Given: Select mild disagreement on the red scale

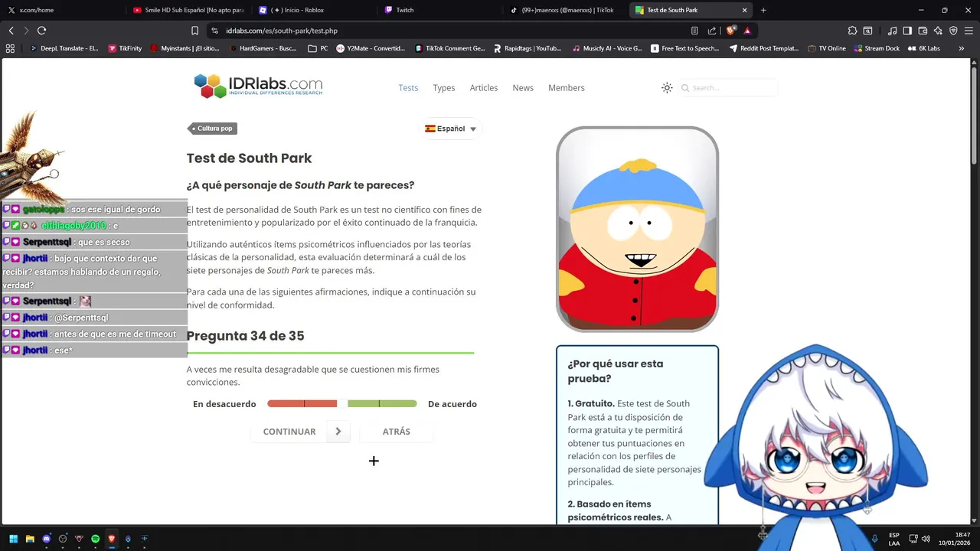Looking at the screenshot, I should (321, 403).
